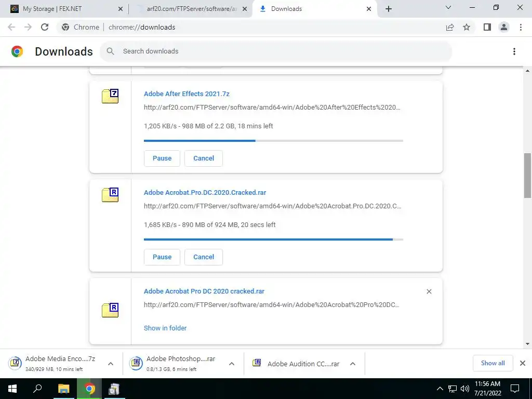Remove Adobe Acrobat Pro DC 2020 cracked.rar from list

click(429, 291)
